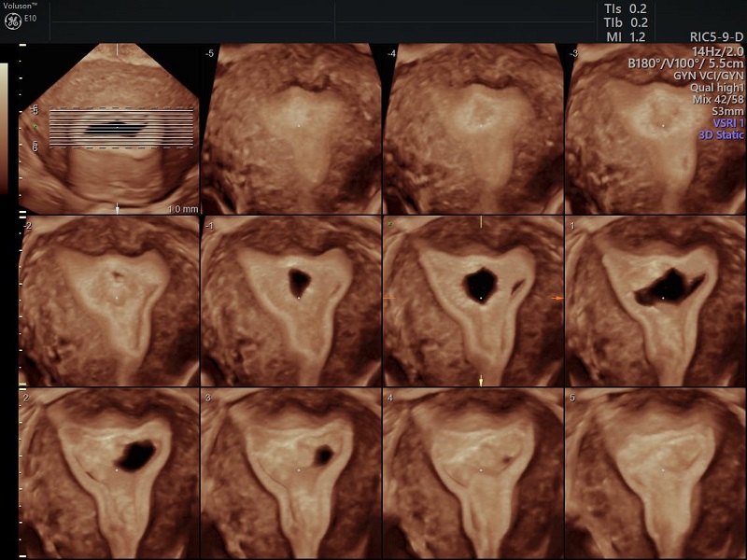
Task: Click the orange arrow marker on the right of the center slice
Action: click(x=558, y=298)
